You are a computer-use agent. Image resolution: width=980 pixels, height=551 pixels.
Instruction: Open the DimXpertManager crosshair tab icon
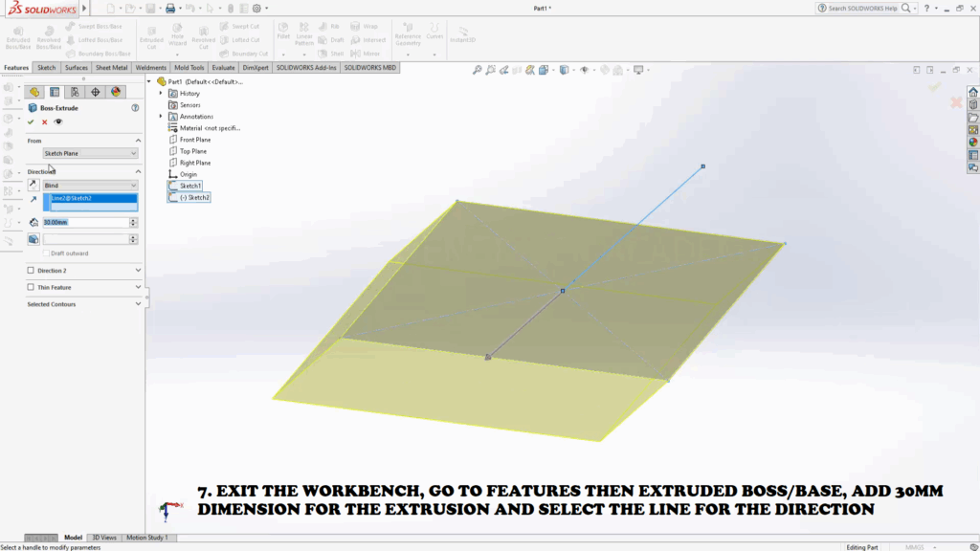pyautogui.click(x=95, y=92)
